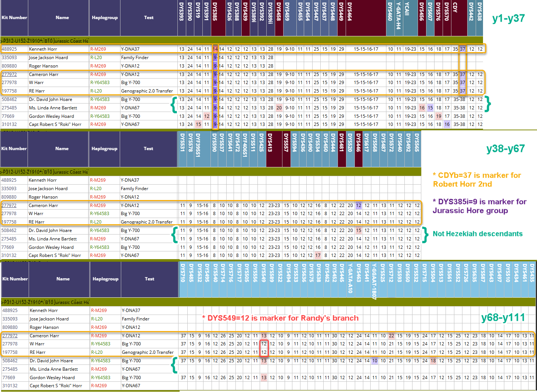Screen dimensions: 537x392
Task: Click red-boxed DYS549 value 12 in W Harr row
Action: pyautogui.click(x=264, y=344)
